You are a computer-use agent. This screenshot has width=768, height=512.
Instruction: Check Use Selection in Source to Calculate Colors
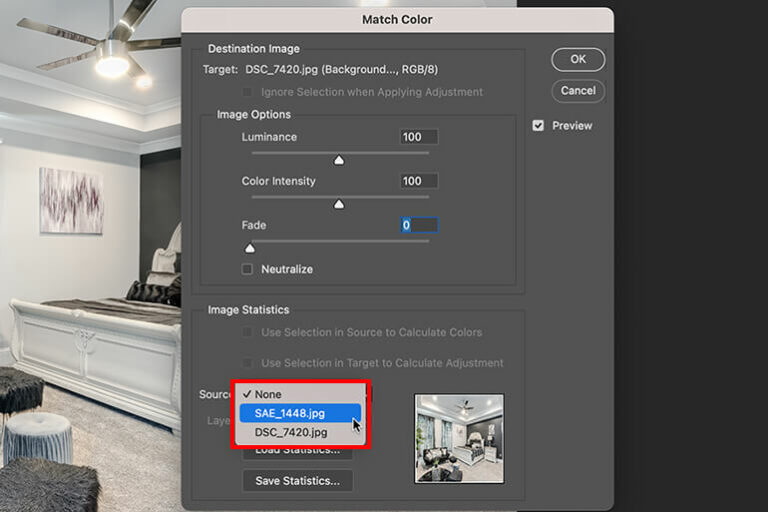click(x=247, y=332)
